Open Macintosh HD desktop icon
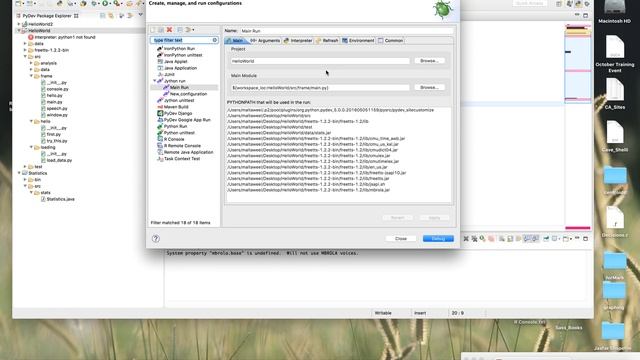 (x=614, y=11)
